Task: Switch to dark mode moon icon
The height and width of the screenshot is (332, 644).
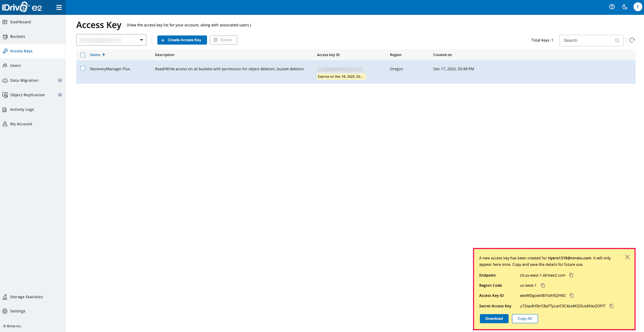Action: [x=625, y=7]
